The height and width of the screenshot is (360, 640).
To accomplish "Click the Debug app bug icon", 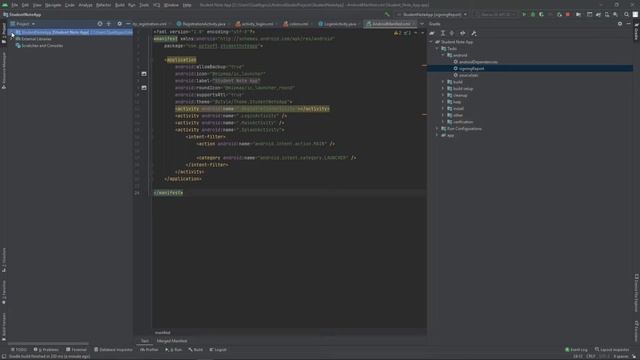I will coord(533,14).
